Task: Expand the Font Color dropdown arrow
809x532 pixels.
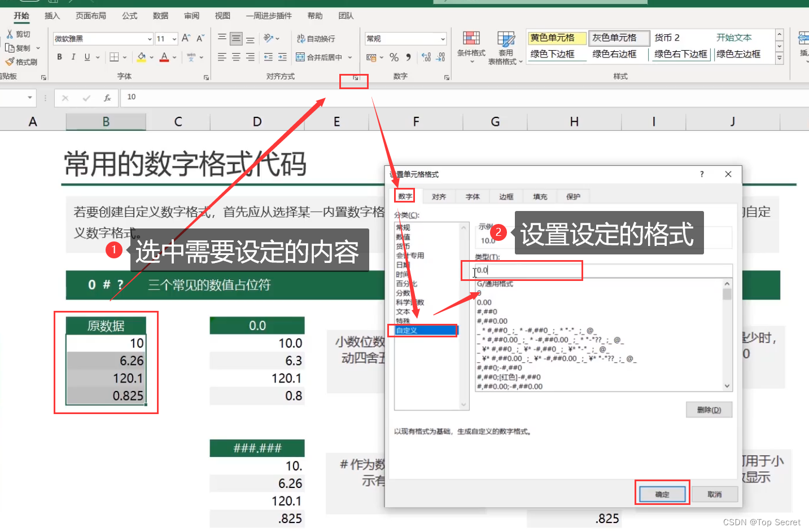Action: (x=174, y=57)
